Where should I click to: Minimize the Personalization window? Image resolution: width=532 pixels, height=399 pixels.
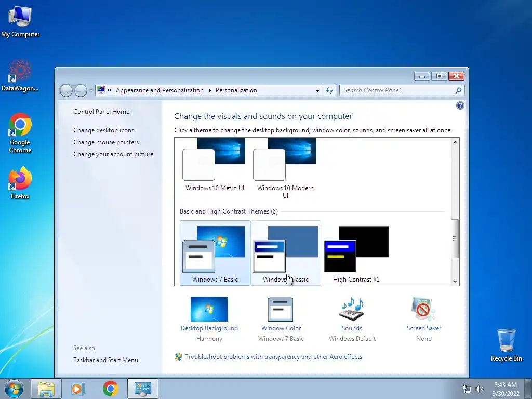[422, 76]
